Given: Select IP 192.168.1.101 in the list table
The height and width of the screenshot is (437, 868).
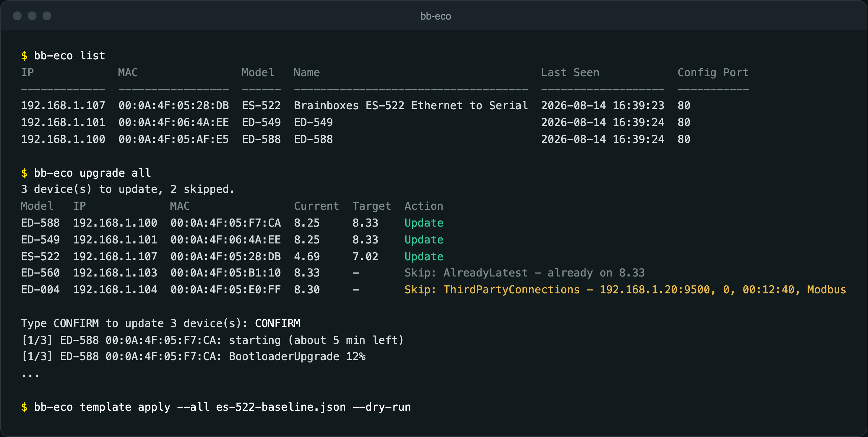Looking at the screenshot, I should tap(63, 122).
